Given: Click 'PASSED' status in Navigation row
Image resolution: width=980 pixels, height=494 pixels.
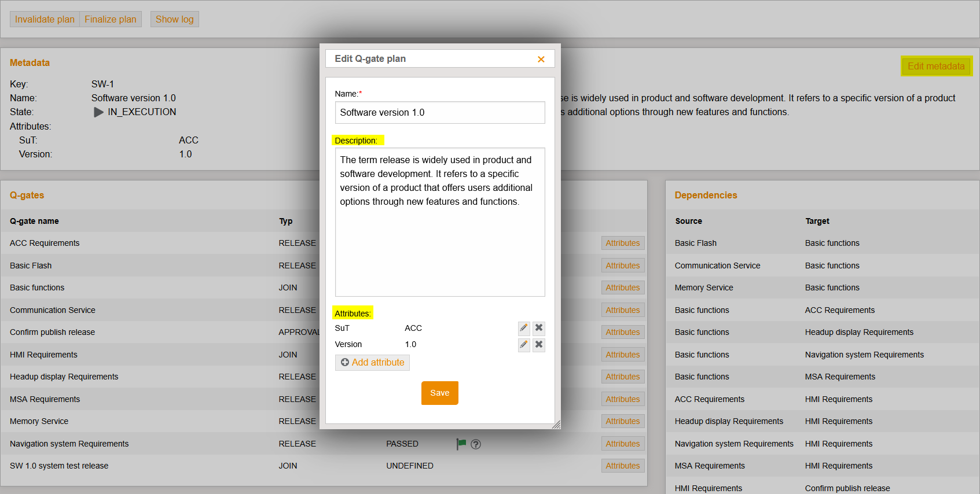Looking at the screenshot, I should tap(402, 444).
